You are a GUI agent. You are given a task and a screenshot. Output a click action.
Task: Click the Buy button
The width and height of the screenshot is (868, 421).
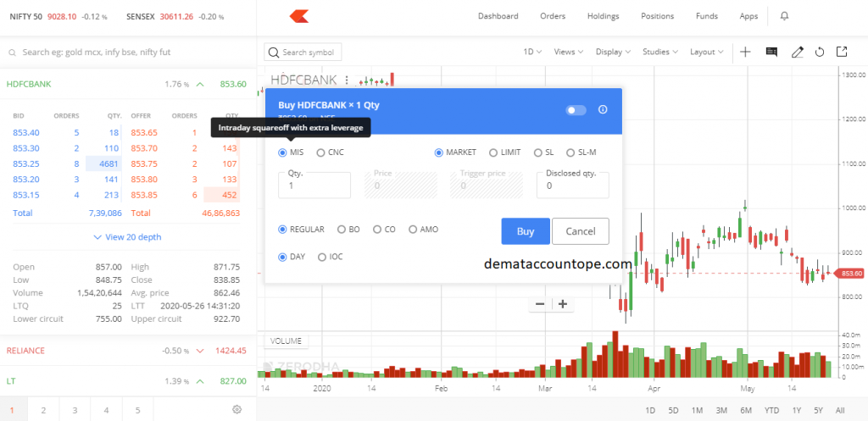526,231
